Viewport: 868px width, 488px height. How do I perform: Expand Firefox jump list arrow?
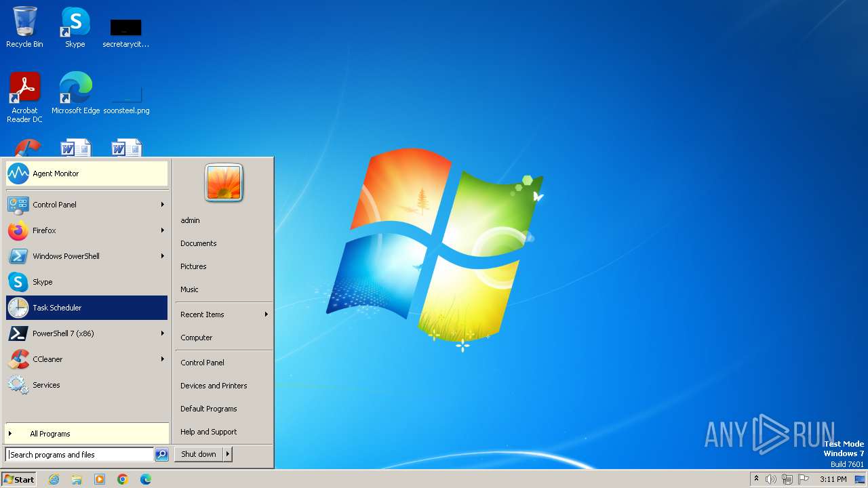tap(163, 230)
